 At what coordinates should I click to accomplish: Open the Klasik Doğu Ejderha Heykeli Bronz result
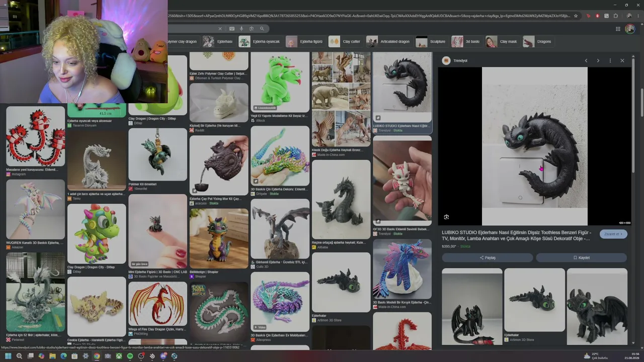coord(341,105)
